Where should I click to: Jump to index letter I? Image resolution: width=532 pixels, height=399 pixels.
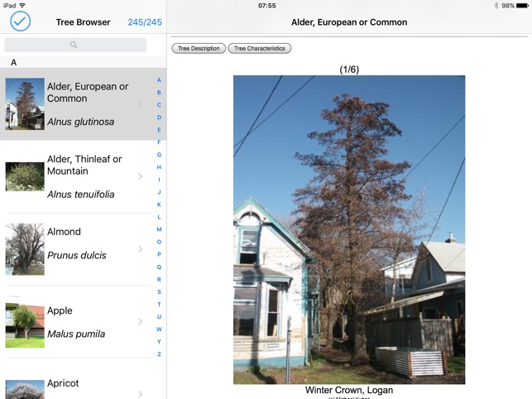coord(159,180)
